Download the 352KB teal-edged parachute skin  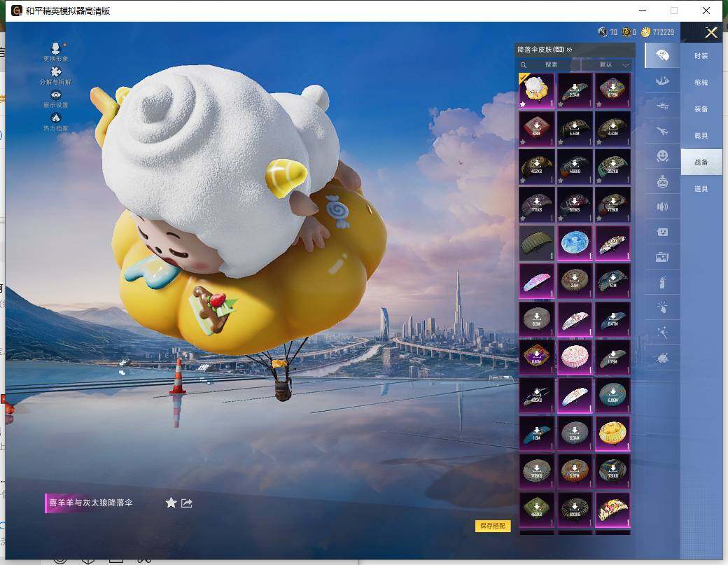click(x=613, y=167)
